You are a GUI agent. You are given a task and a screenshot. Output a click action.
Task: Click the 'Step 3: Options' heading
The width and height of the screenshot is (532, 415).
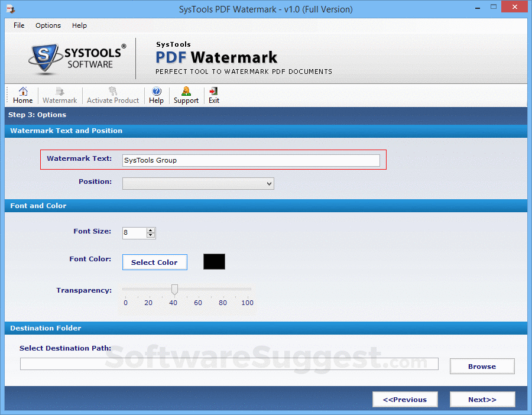[37, 115]
